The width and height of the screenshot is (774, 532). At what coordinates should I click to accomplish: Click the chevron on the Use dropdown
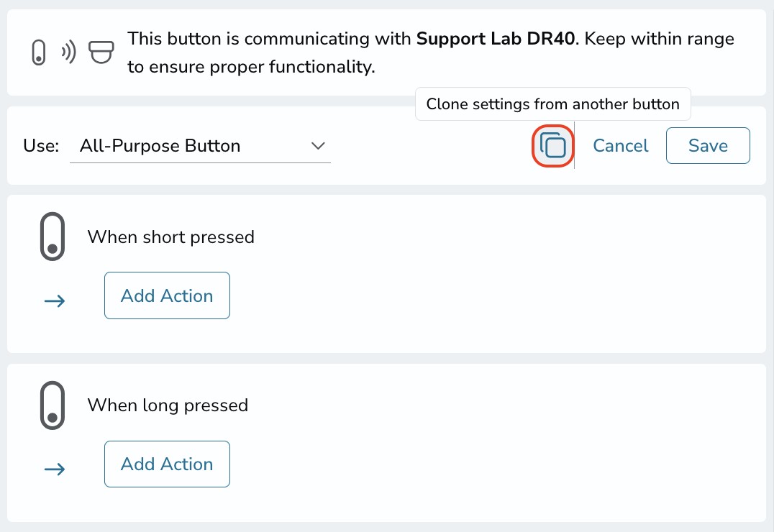click(318, 146)
